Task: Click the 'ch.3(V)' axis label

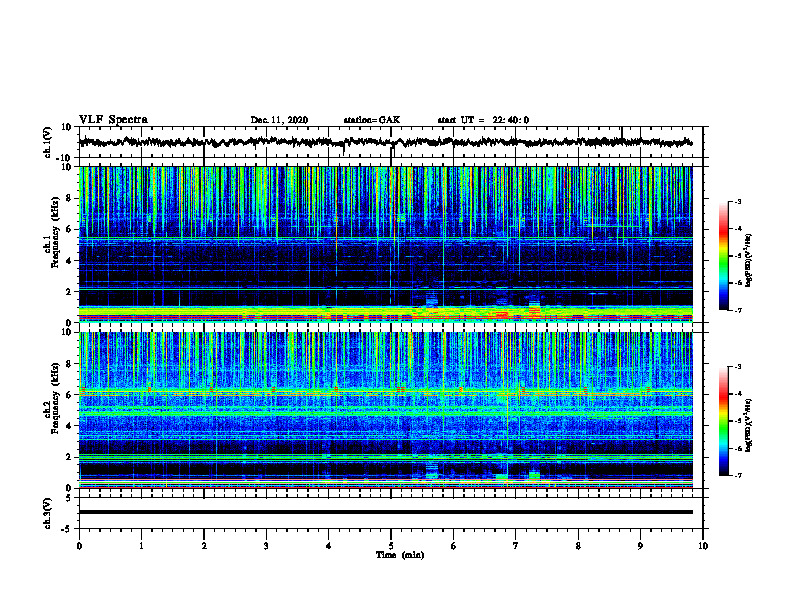Action: click(48, 513)
